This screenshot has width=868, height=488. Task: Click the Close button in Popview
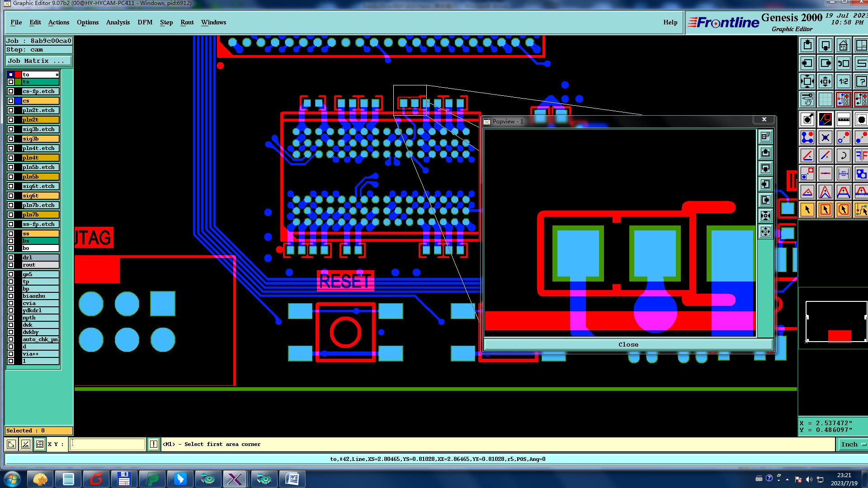pos(628,344)
